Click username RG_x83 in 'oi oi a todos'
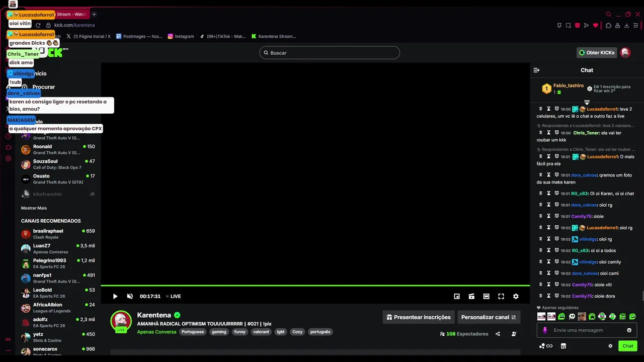This screenshot has height=362, width=644. click(580, 250)
